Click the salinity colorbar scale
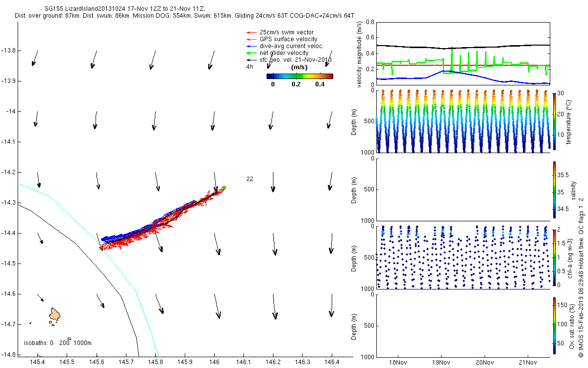Screen dimensions: 588x368 point(554,189)
